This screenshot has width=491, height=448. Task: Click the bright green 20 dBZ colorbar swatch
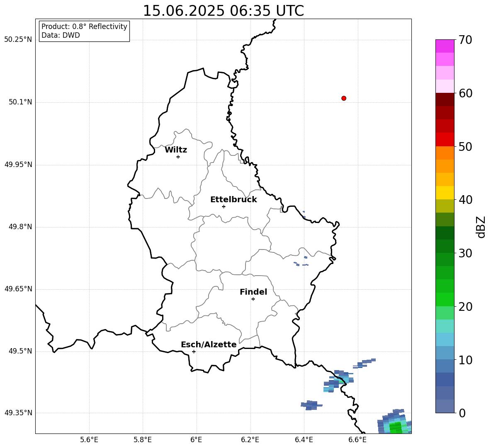pyautogui.click(x=445, y=299)
